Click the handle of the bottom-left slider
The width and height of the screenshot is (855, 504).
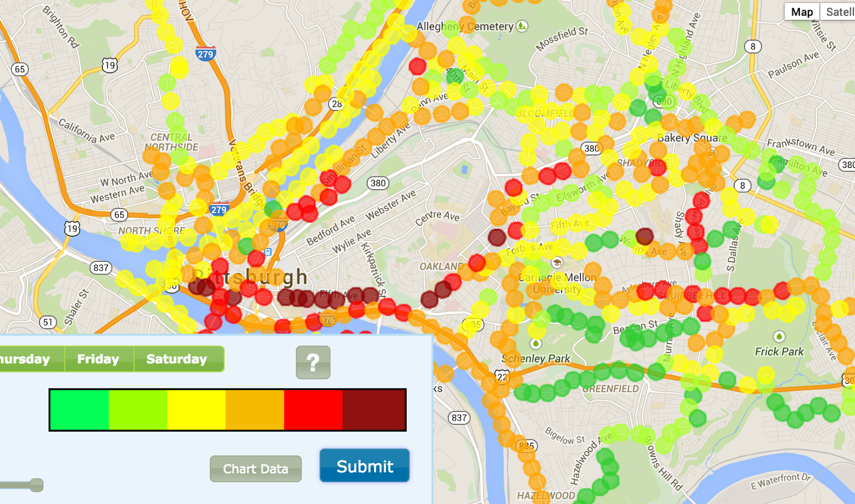click(36, 485)
